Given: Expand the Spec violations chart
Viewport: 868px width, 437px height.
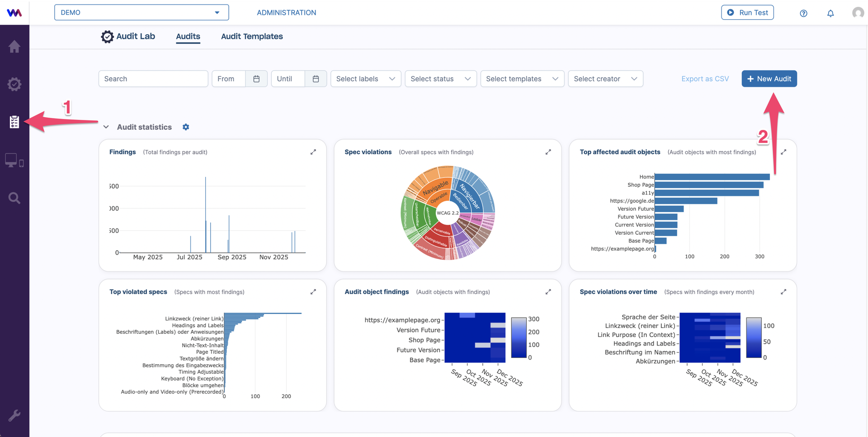Looking at the screenshot, I should tap(548, 152).
